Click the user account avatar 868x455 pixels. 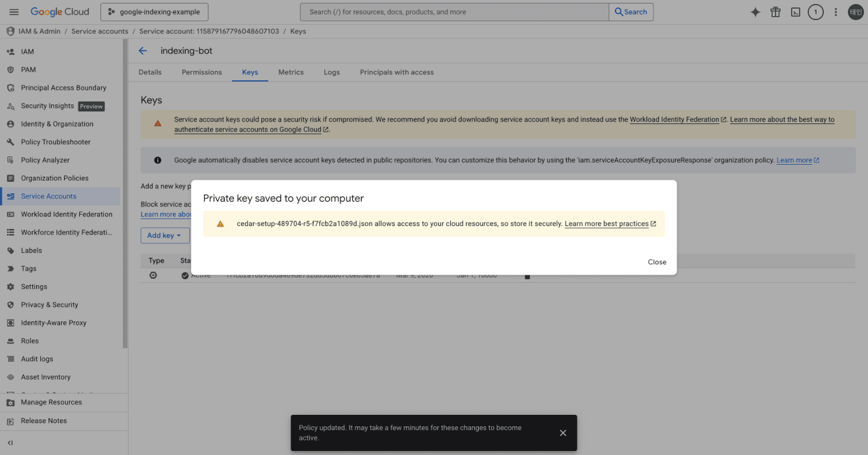coord(856,12)
